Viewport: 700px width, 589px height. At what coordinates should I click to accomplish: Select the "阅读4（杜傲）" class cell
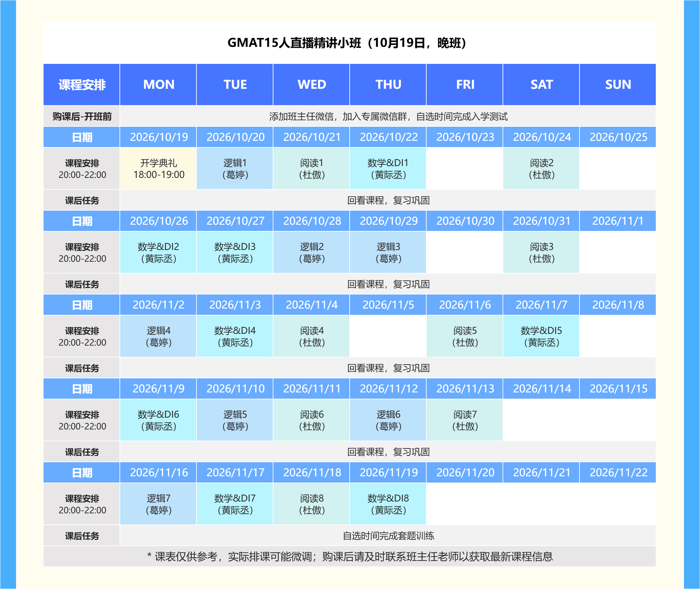[311, 336]
